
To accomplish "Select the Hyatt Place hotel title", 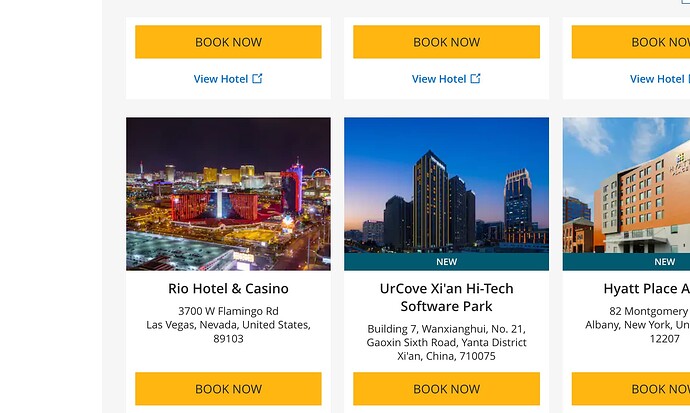I will (x=647, y=289).
